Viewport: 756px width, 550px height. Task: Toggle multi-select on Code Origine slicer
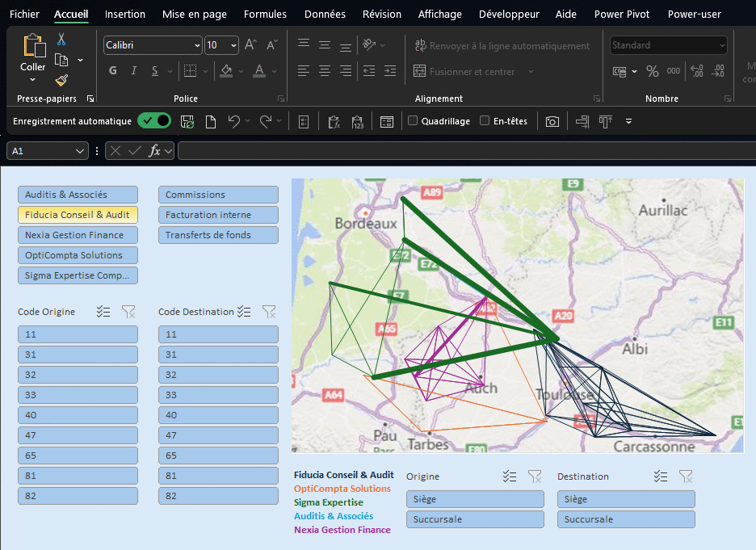click(103, 312)
